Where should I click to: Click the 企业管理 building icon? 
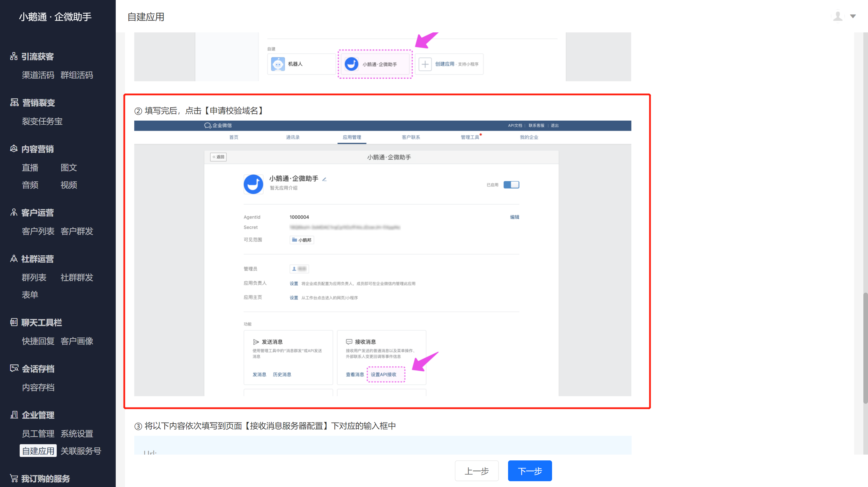[14, 415]
